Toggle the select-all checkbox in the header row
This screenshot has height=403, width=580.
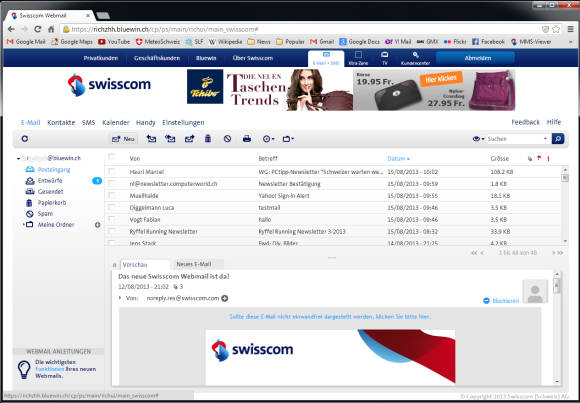111,157
